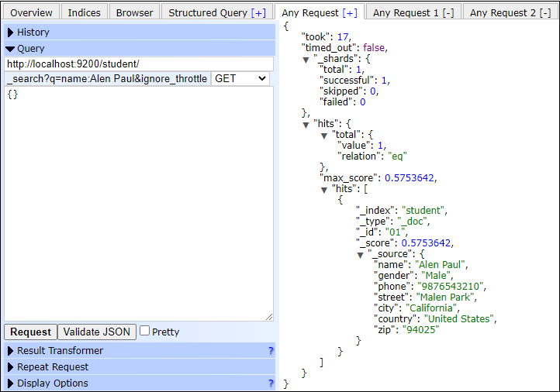Screen dimensions: 560x392
Task: Click inside the request body text area
Action: click(139, 203)
